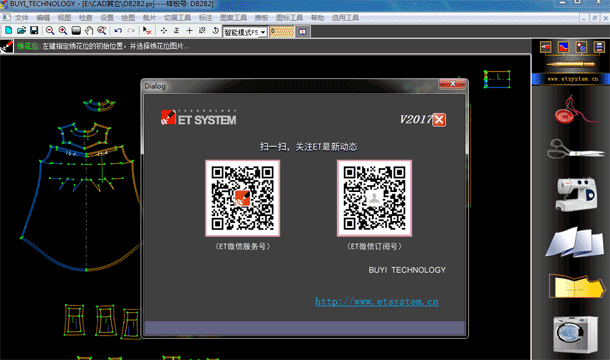The image size is (610, 360).
Task: Open the 检查 menu
Action: pos(86,18)
